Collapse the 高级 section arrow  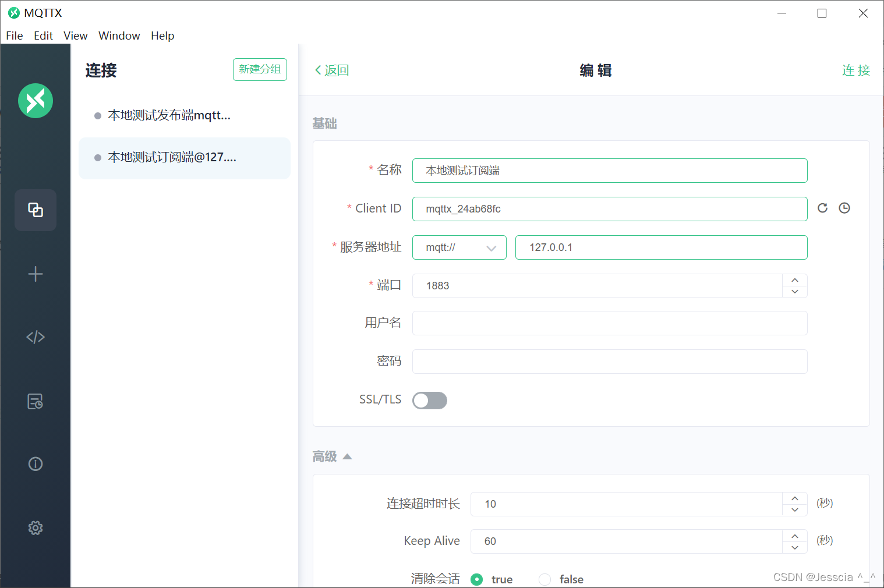347,456
